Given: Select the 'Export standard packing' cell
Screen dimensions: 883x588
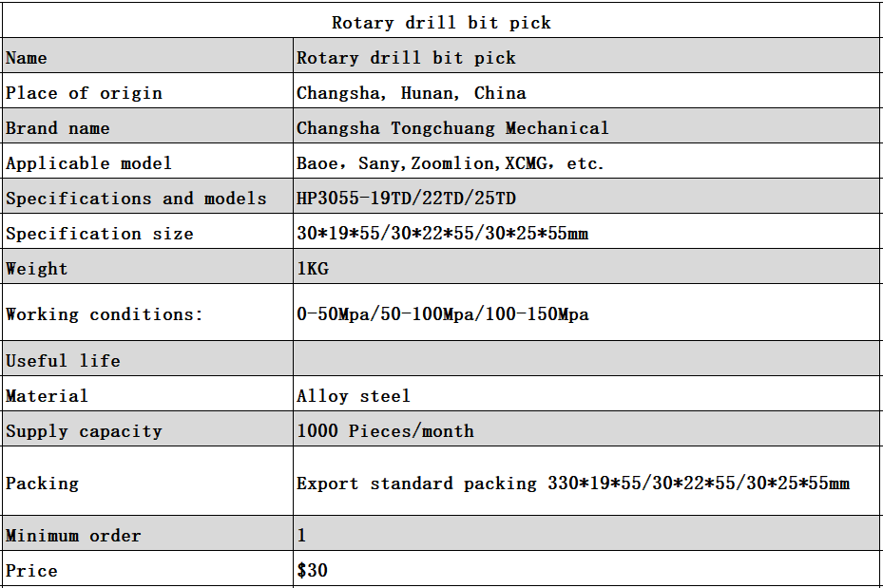Looking at the screenshot, I should point(587,481).
